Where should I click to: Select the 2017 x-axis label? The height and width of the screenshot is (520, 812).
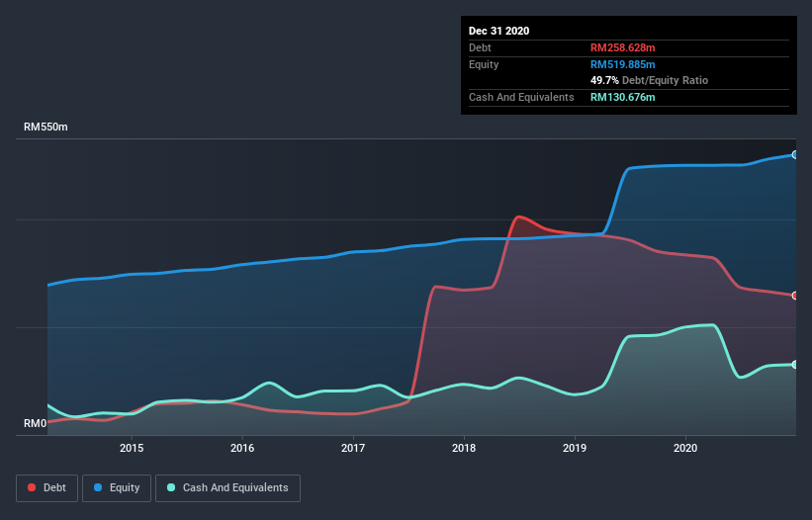353,448
